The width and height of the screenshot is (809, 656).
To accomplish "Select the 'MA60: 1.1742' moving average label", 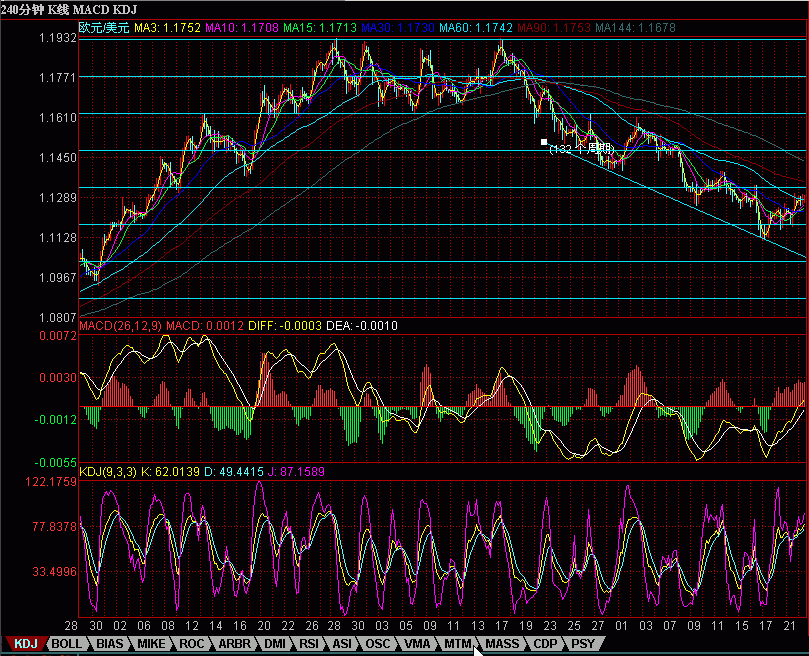I will point(476,28).
